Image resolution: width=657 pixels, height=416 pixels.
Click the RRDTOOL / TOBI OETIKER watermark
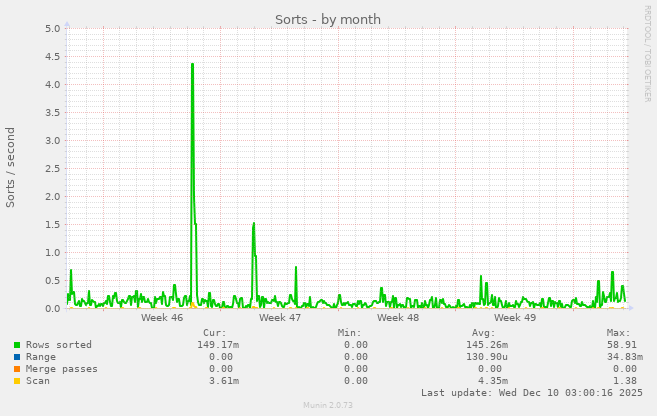(x=647, y=53)
